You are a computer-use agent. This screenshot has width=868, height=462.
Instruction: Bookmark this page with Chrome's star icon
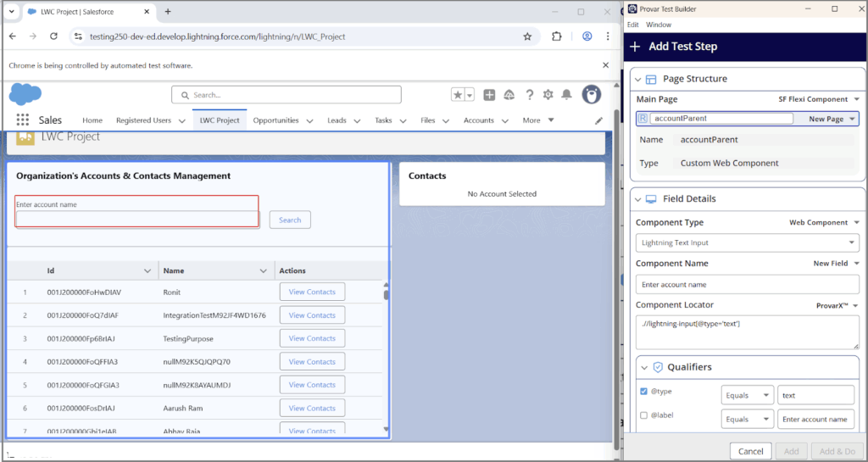[527, 36]
